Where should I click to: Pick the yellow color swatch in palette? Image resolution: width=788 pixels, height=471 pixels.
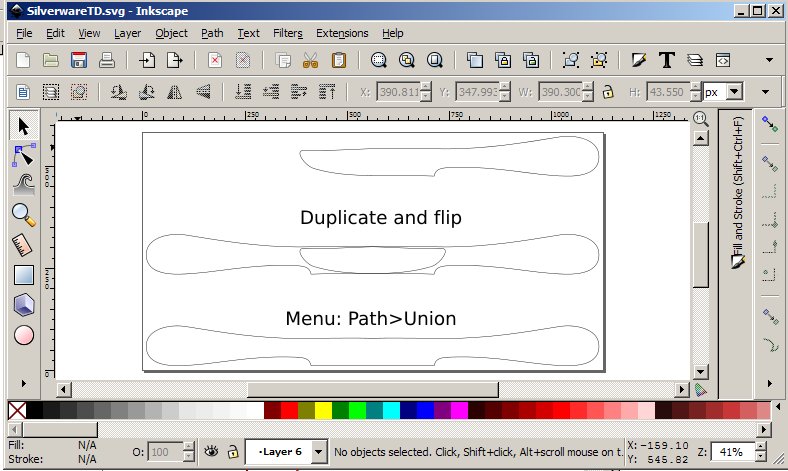coord(323,410)
